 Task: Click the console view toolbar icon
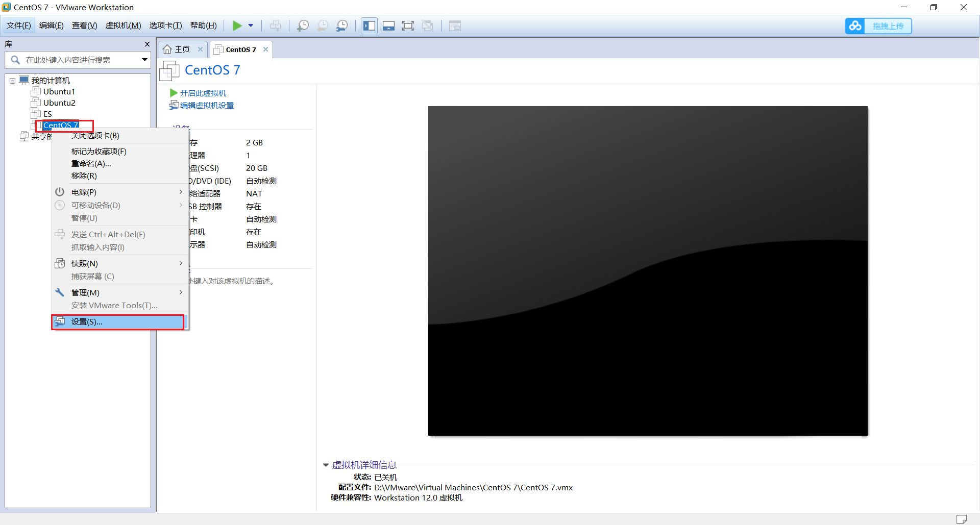point(455,26)
